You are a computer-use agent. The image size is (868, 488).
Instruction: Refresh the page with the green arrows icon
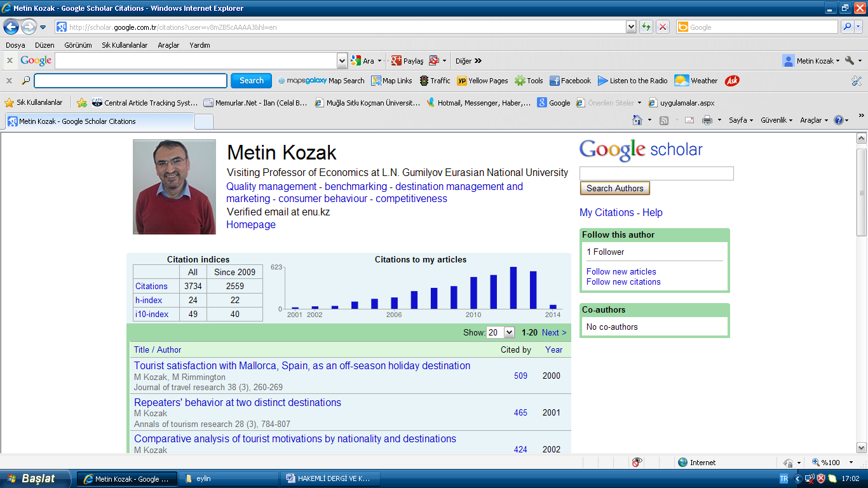(646, 27)
